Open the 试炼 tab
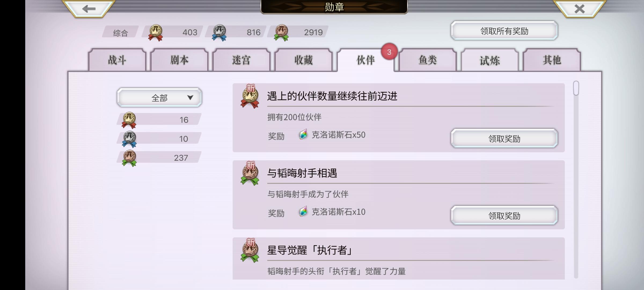Viewport: 644px width, 290px height. (x=490, y=60)
